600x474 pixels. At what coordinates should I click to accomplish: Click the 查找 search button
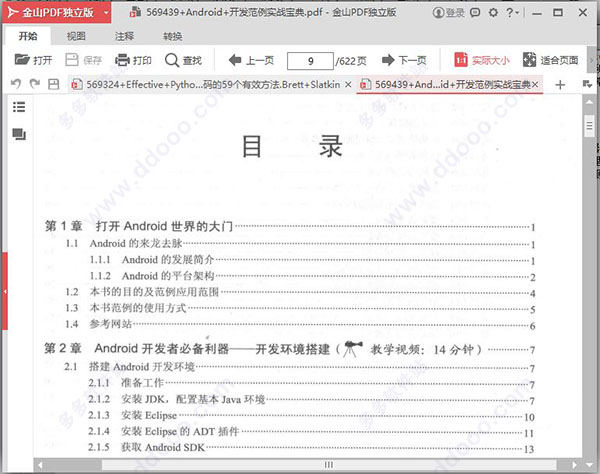tap(183, 60)
